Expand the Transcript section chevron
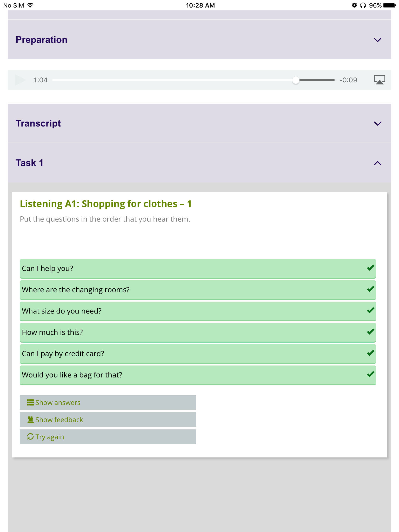The height and width of the screenshot is (532, 399). point(377,123)
